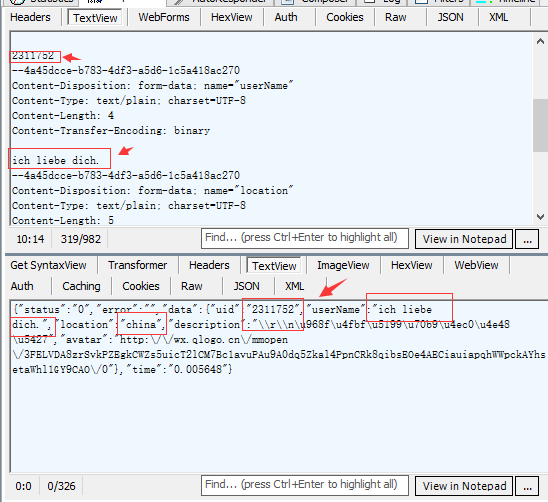Viewport: 548px width, 502px height.
Task: Click the 319/982 position indicator
Action: coord(81,239)
